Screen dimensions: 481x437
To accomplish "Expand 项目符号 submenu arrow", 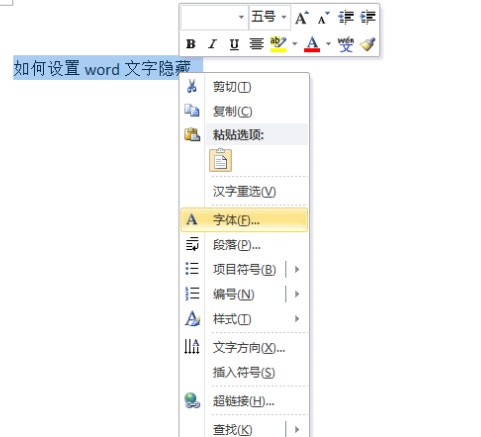I will 297,269.
